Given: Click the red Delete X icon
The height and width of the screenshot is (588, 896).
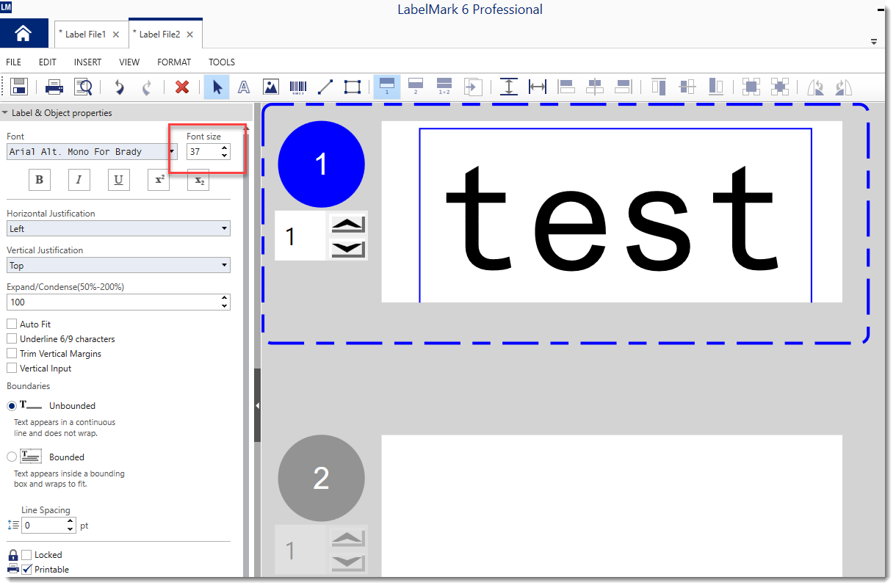Looking at the screenshot, I should 182,87.
